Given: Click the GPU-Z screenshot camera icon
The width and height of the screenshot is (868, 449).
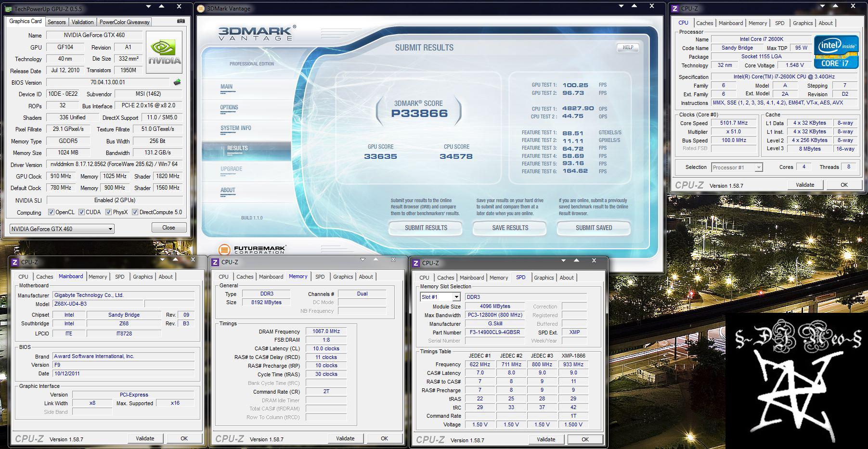Looking at the screenshot, I should pos(181,21).
